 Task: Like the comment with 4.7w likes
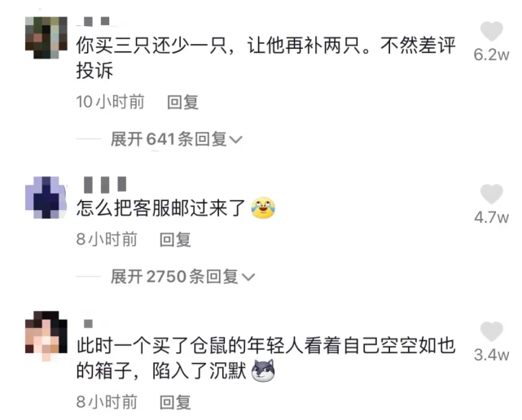tap(491, 194)
